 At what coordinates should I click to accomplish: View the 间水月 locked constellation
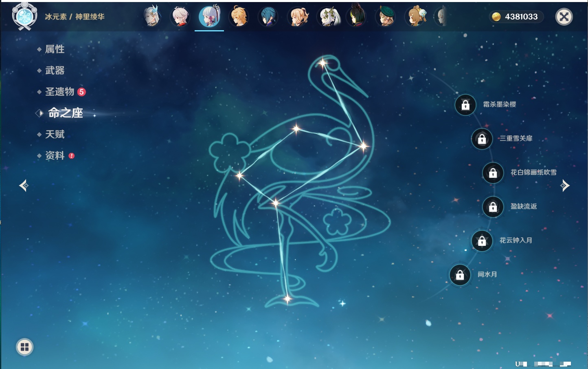pyautogui.click(x=460, y=275)
